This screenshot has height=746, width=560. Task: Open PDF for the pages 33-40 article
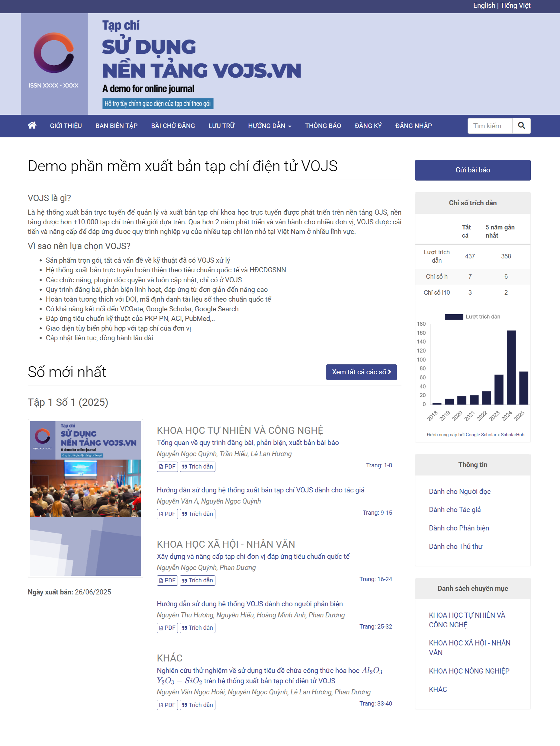pos(167,705)
